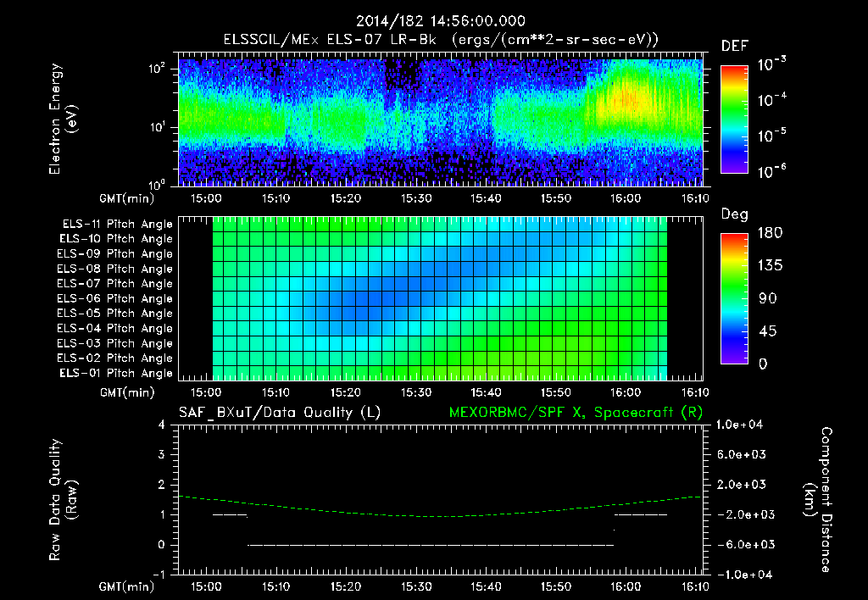Viewport: 868px width, 600px height.
Task: Click the 180 value on Deg scale
Action: pos(771,232)
